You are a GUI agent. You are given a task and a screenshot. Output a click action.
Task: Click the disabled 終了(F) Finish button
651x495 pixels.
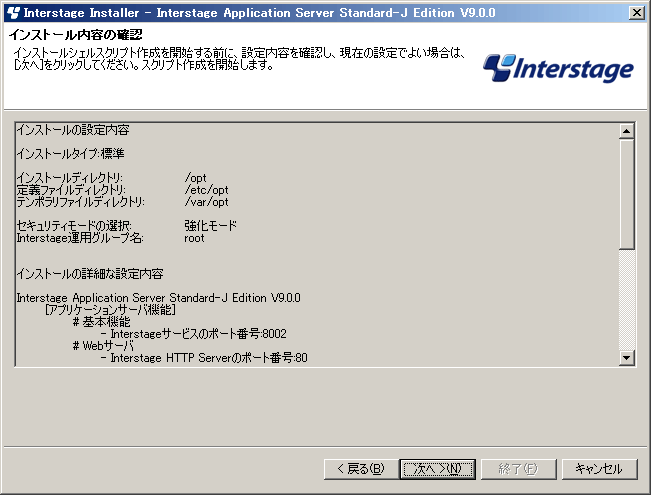coord(519,469)
